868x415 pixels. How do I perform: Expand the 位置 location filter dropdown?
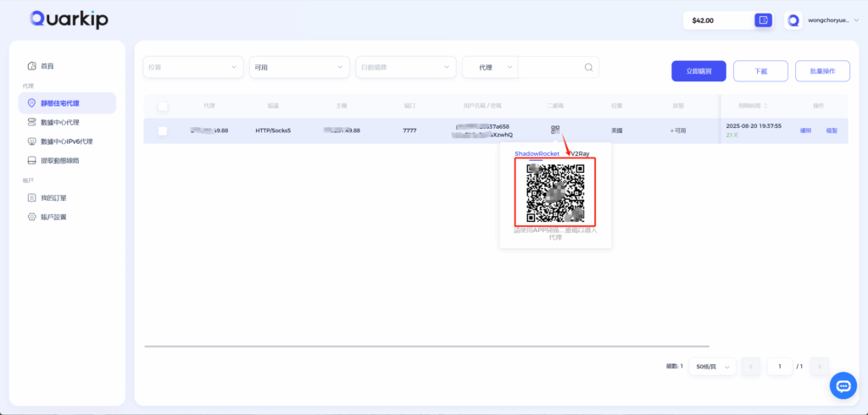(x=193, y=67)
